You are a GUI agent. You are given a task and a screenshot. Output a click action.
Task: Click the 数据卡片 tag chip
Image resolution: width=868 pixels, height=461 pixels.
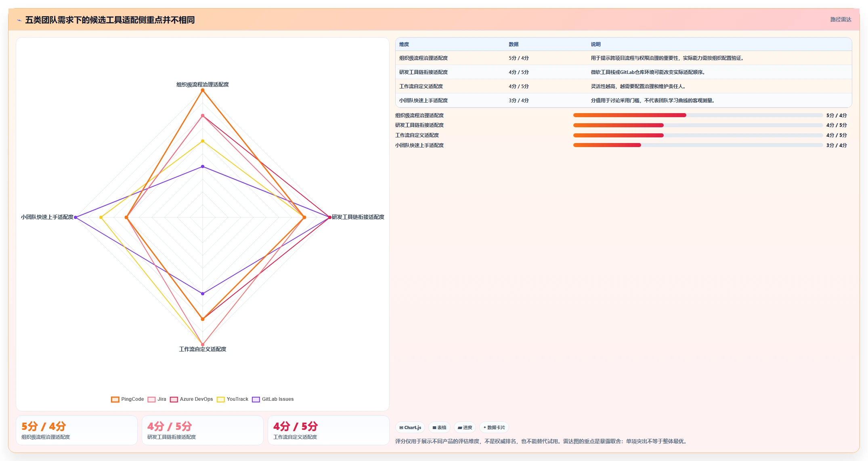point(494,427)
